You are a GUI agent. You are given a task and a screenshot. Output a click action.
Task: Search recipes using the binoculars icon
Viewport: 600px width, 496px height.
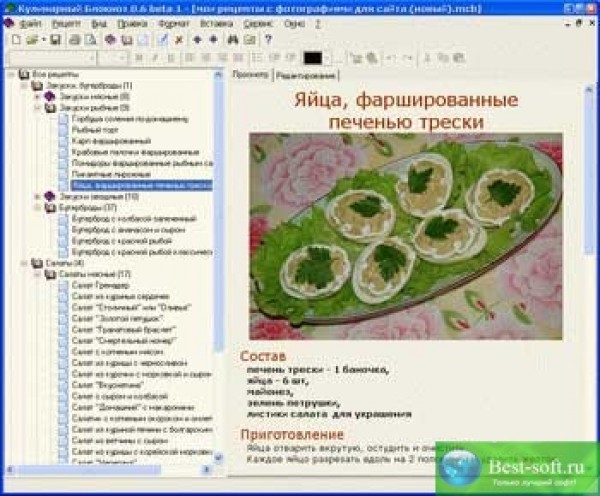233,39
